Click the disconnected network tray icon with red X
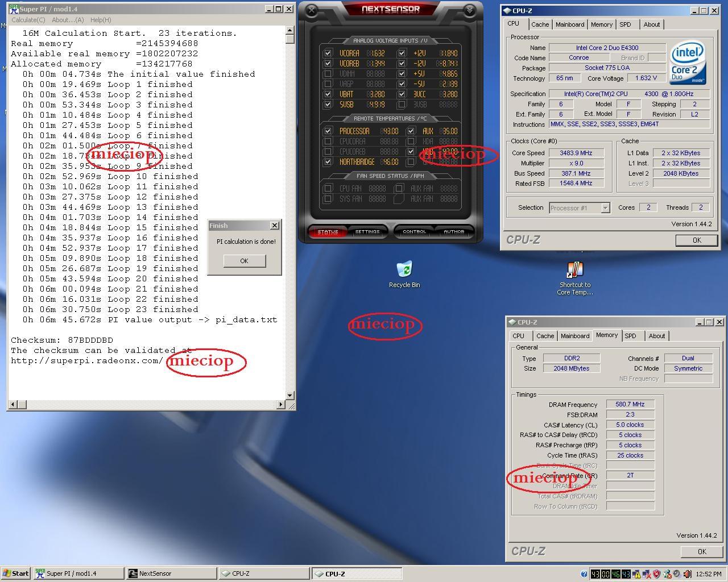Image resolution: width=728 pixels, height=582 pixels. [x=647, y=574]
